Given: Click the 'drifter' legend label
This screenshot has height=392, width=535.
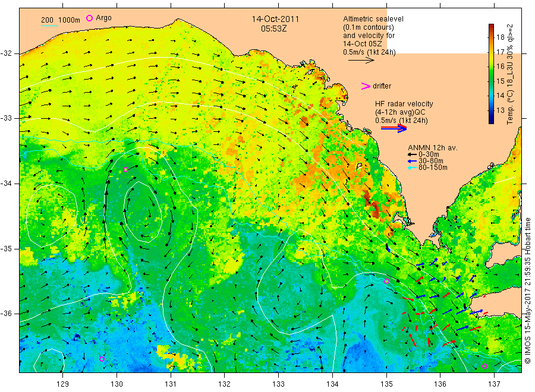Looking at the screenshot, I should [x=382, y=86].
